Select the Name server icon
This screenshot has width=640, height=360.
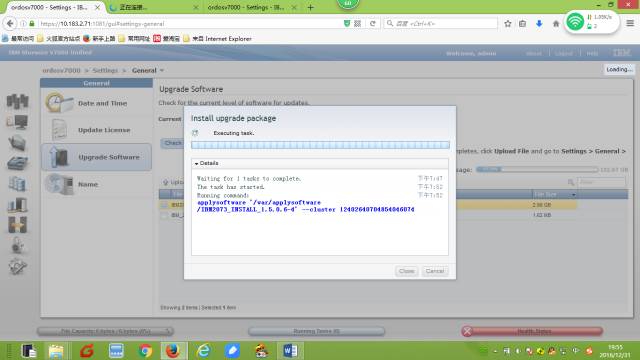coord(59,184)
